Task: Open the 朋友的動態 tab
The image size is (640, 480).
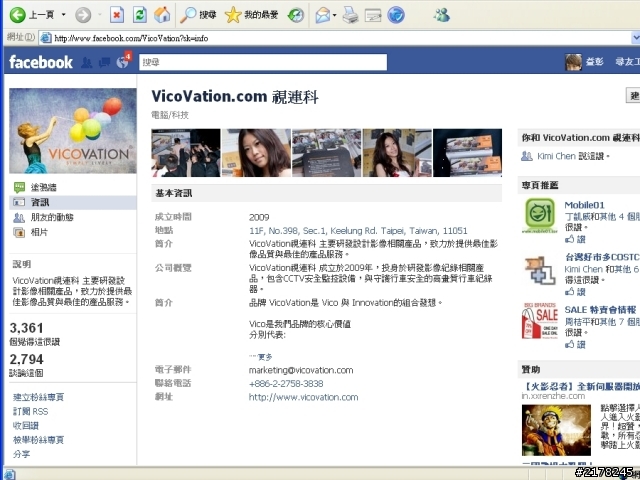Action: pyautogui.click(x=52, y=217)
